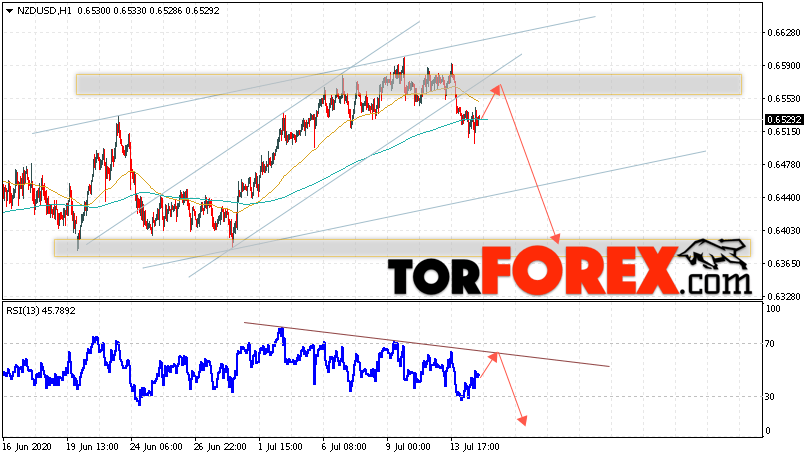Click the chart menu triangle beside NZDUSD
Image resolution: width=808 pixels, height=458 pixels.
tap(9, 11)
